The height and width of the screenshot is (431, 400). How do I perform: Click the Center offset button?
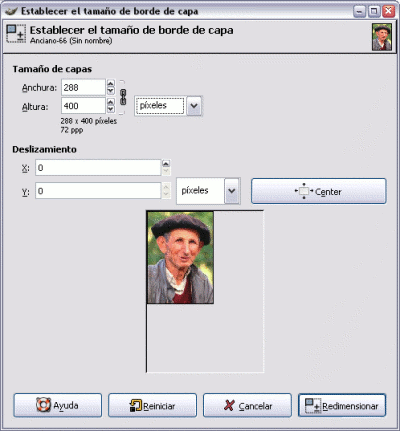click(x=319, y=191)
